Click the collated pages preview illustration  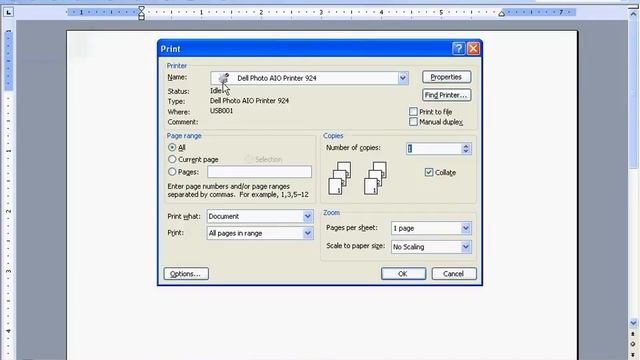[x=358, y=178]
